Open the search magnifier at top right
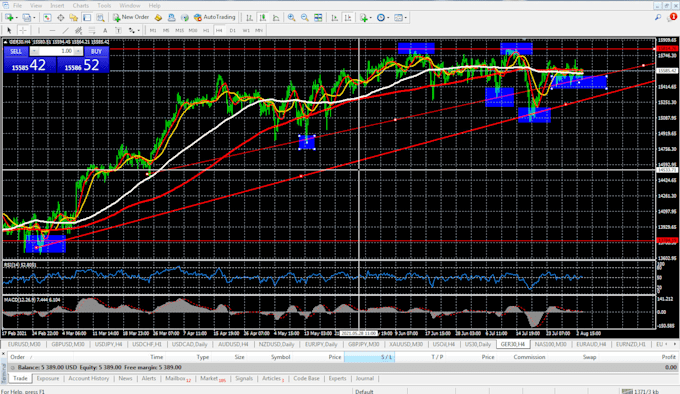 (658, 17)
